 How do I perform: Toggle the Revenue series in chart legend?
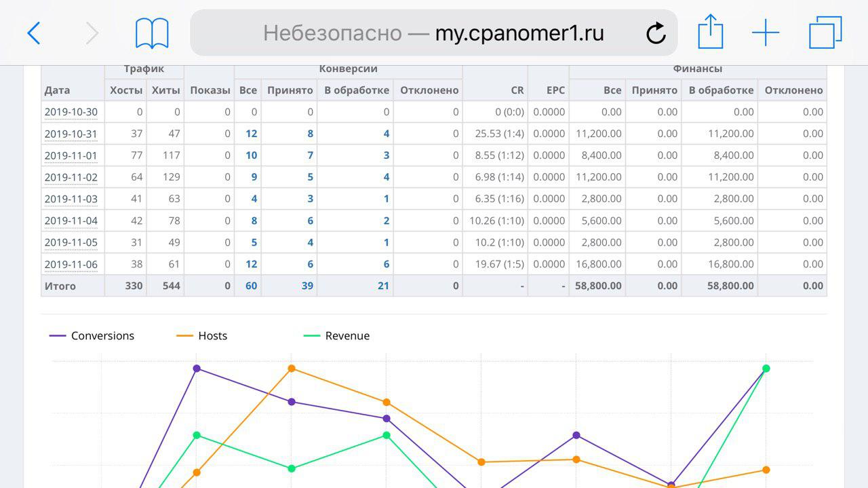(337, 336)
